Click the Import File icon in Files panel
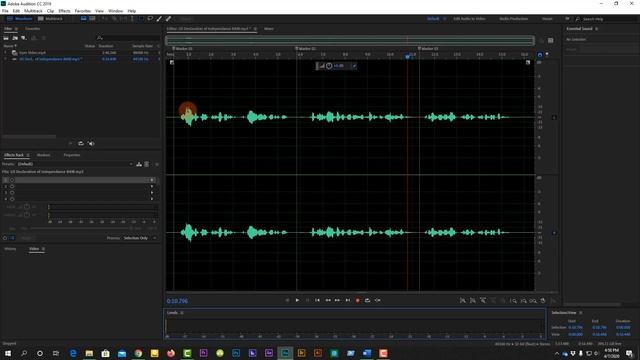The height and width of the screenshot is (360, 640). (15, 38)
